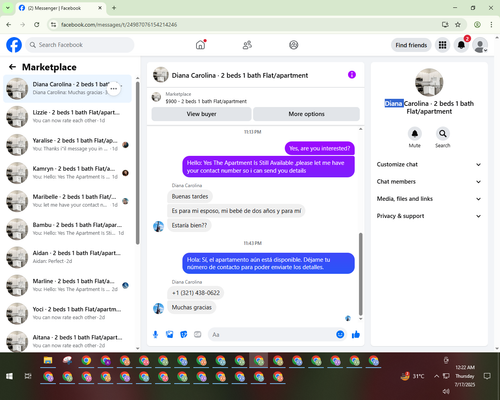The height and width of the screenshot is (400, 500).
Task: Choose a sticker icon in composer
Action: point(184,334)
